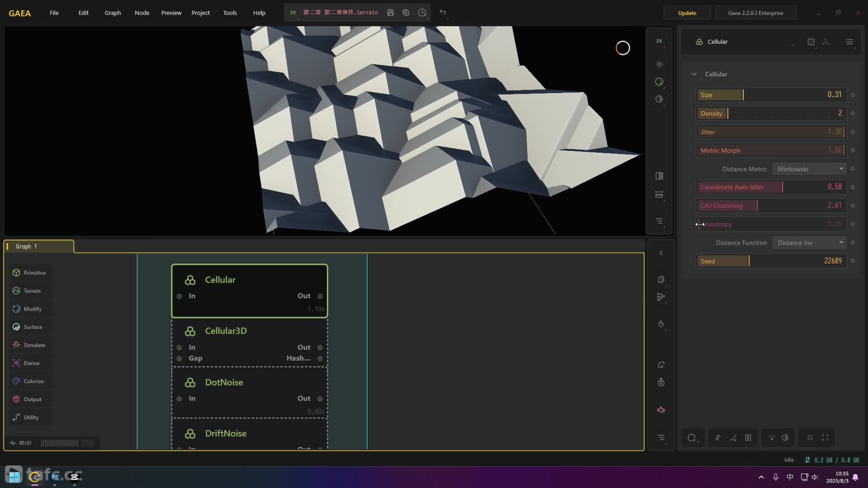
Task: Open the Graph menu
Action: [113, 13]
